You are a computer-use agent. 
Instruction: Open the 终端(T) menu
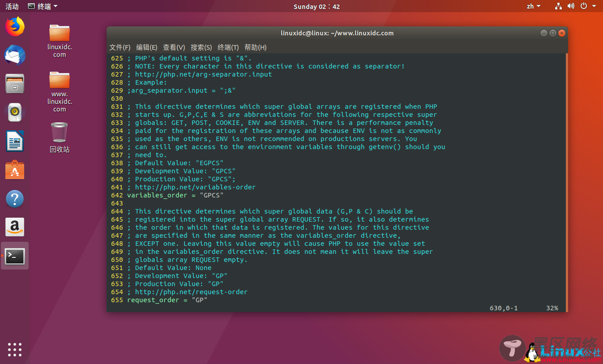coord(228,47)
